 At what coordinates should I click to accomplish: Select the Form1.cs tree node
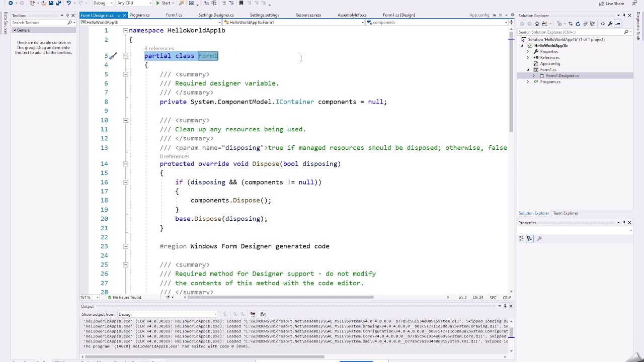[x=548, y=70]
